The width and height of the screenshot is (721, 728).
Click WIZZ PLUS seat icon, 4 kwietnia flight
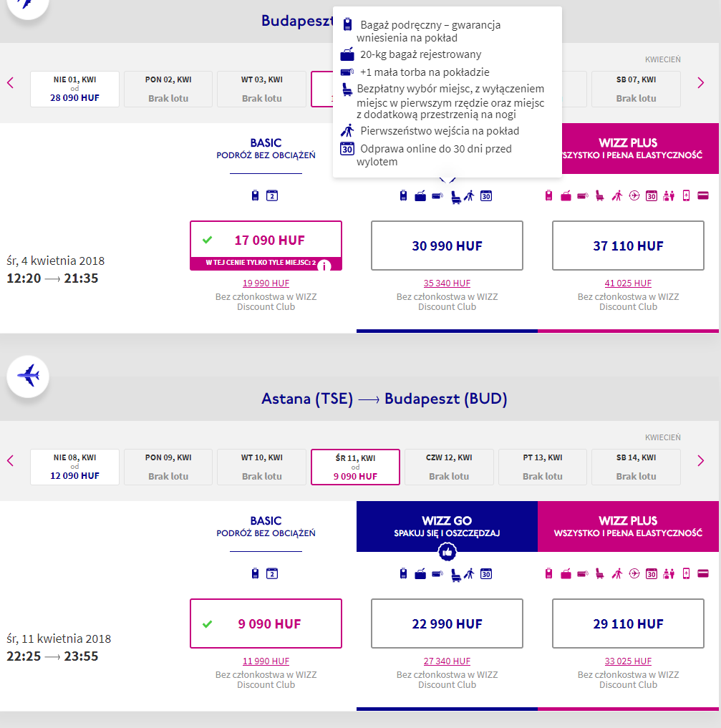click(600, 195)
